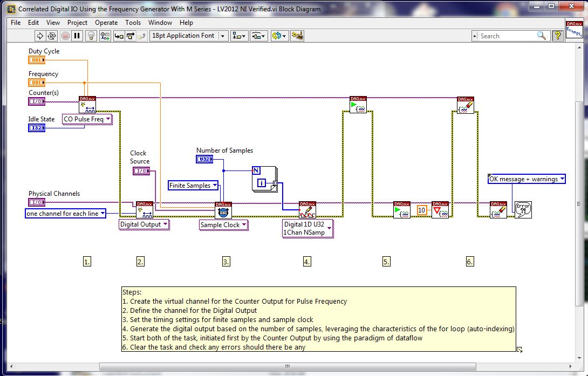This screenshot has height=376, width=588.
Task: Click the For Loop count terminal N
Action: (256, 170)
